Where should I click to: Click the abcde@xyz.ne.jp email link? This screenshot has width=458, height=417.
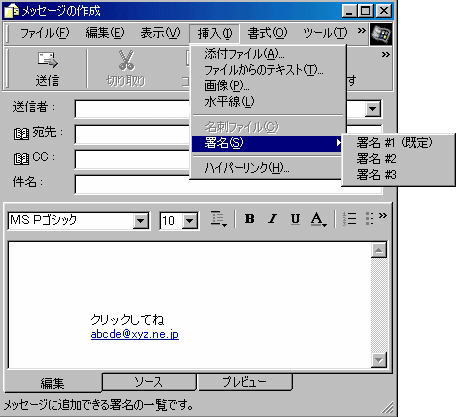click(x=135, y=334)
